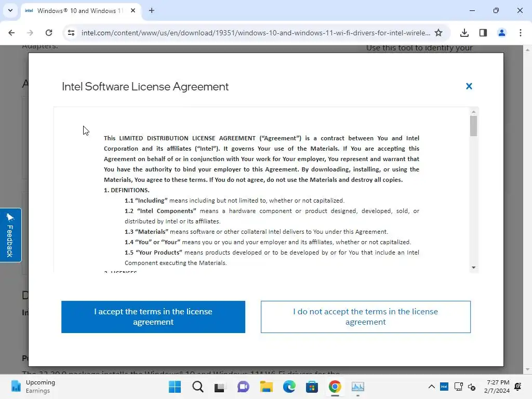Image resolution: width=532 pixels, height=399 pixels.
Task: Open the Chrome three-dot menu
Action: click(521, 33)
